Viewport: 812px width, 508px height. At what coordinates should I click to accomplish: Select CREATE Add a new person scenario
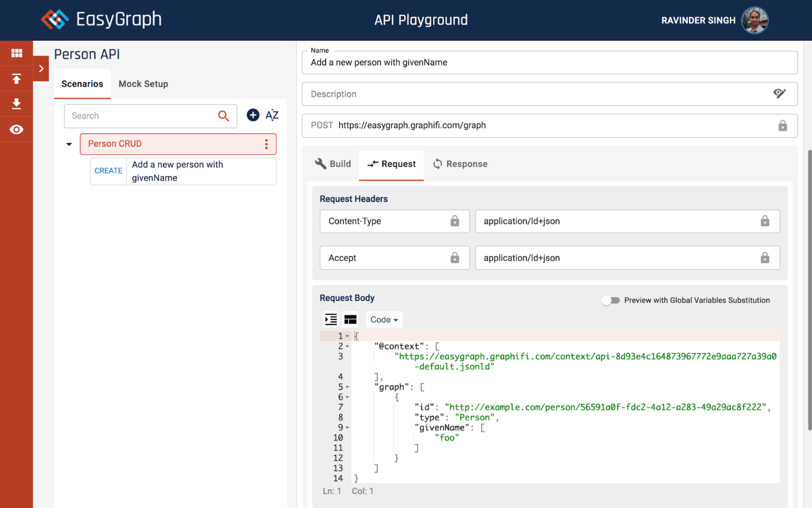183,171
